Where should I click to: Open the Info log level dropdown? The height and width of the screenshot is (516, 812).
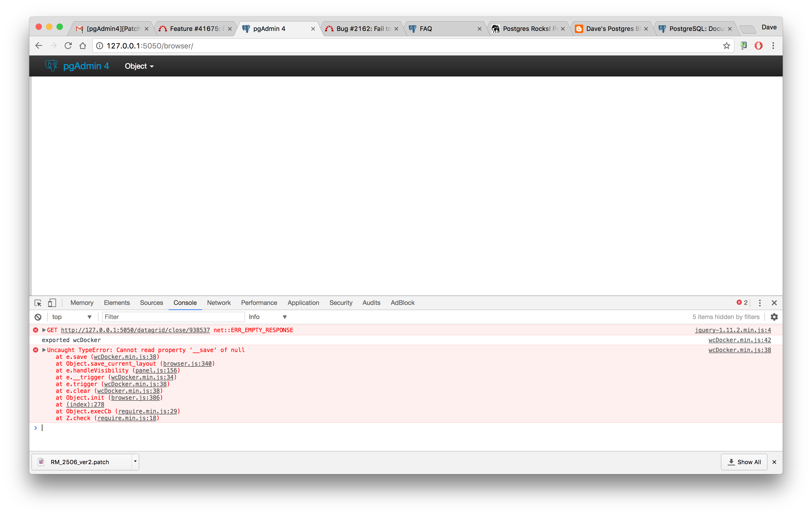click(x=268, y=317)
